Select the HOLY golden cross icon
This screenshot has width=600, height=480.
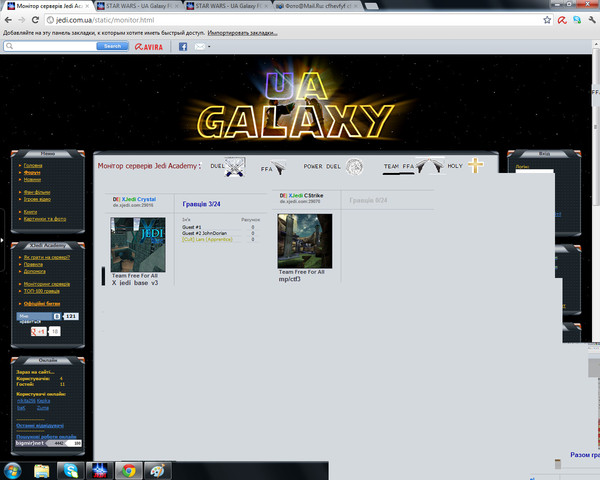click(x=475, y=165)
